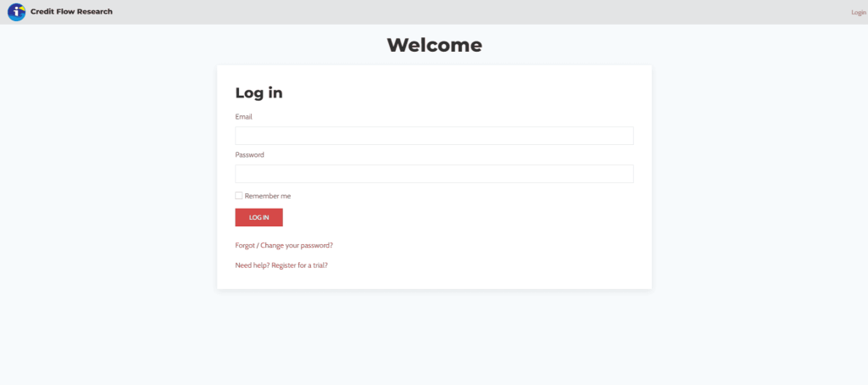
Task: Focus the Email input field
Action: (434, 136)
